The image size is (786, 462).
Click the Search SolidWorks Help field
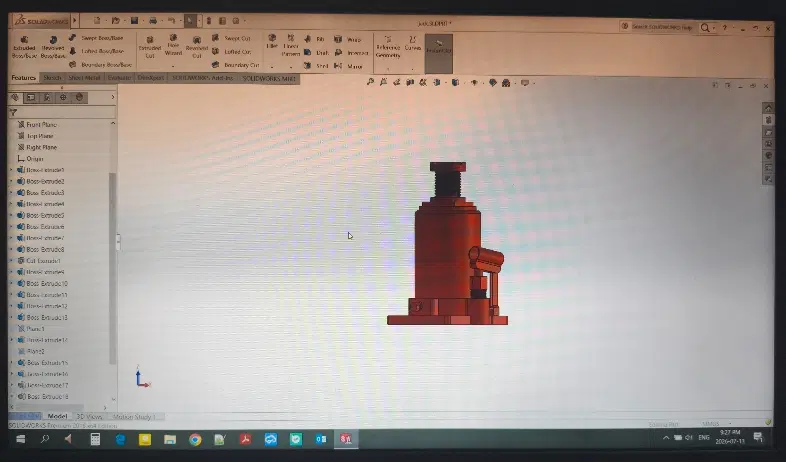(659, 27)
